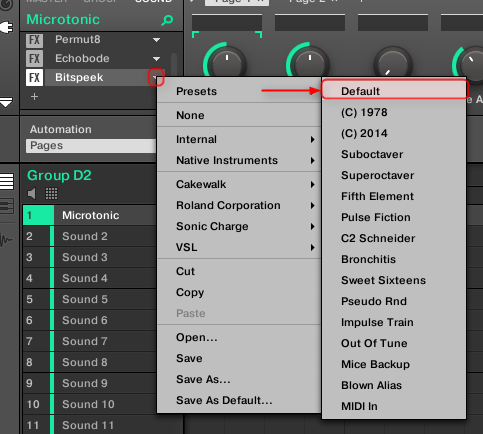Select the Mice Backup preset
Screen dimensions: 483x434
click(394, 364)
